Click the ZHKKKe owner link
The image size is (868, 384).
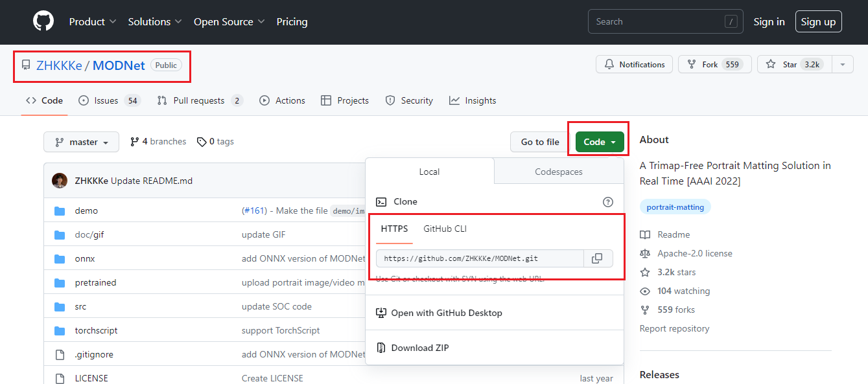tap(59, 65)
